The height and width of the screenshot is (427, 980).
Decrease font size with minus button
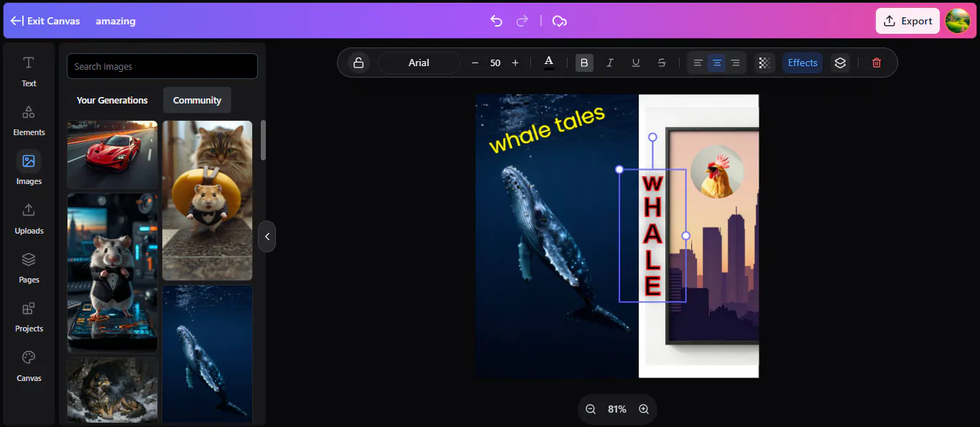click(x=475, y=63)
